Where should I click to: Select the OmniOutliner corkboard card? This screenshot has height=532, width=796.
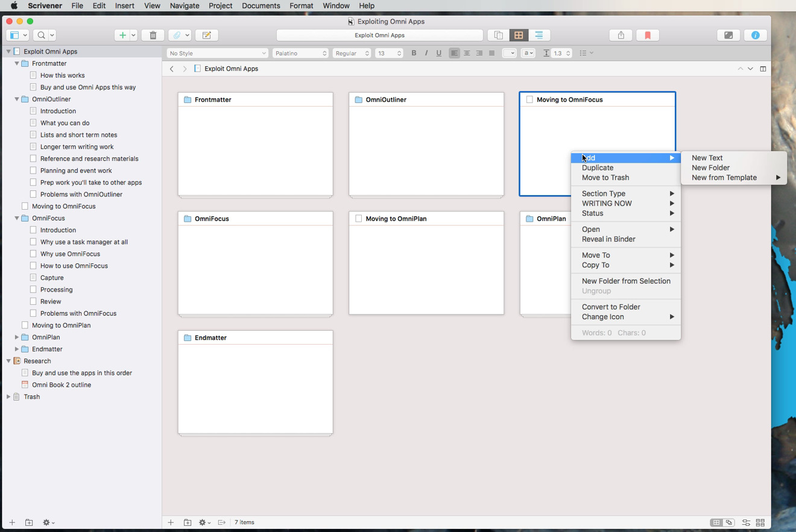[426, 145]
